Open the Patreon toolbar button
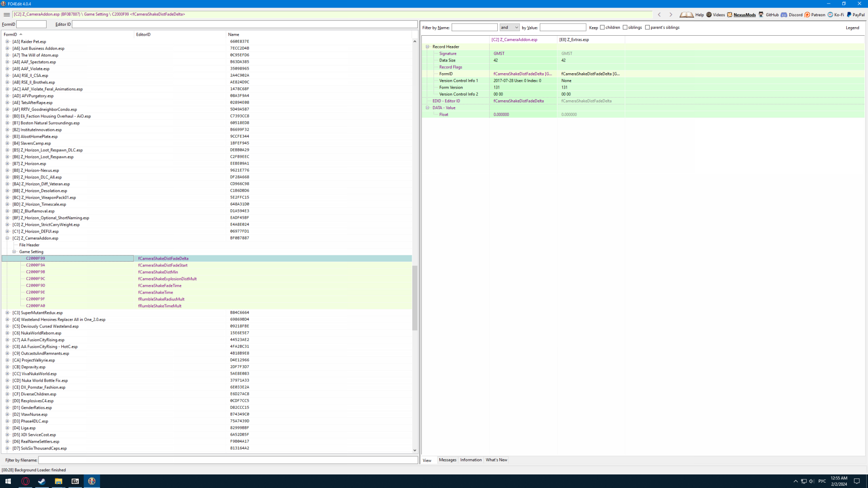 (x=815, y=14)
